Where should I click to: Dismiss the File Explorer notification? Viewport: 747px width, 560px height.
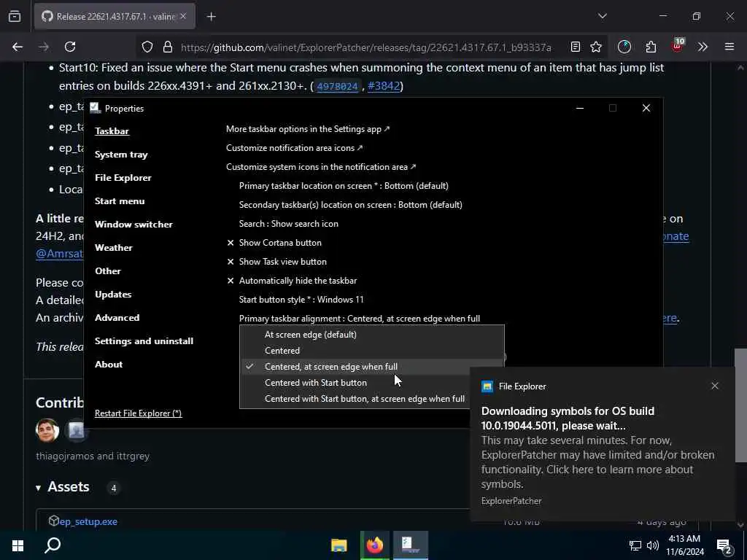coord(715,386)
